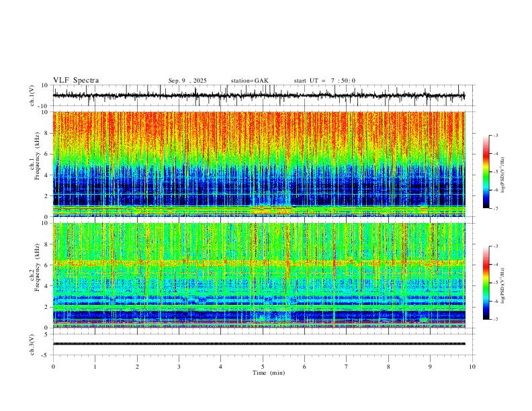Click the ch.2 spectrogram color scale bar
The width and height of the screenshot is (532, 411).
pos(486,283)
